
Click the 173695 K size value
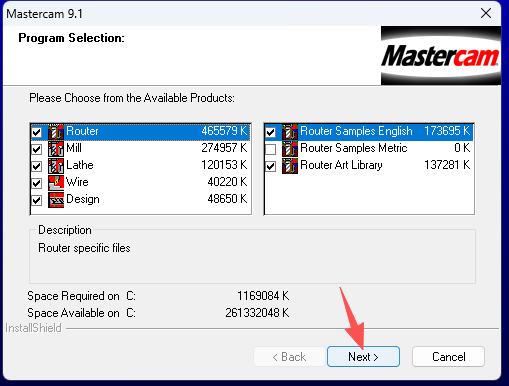(x=447, y=131)
